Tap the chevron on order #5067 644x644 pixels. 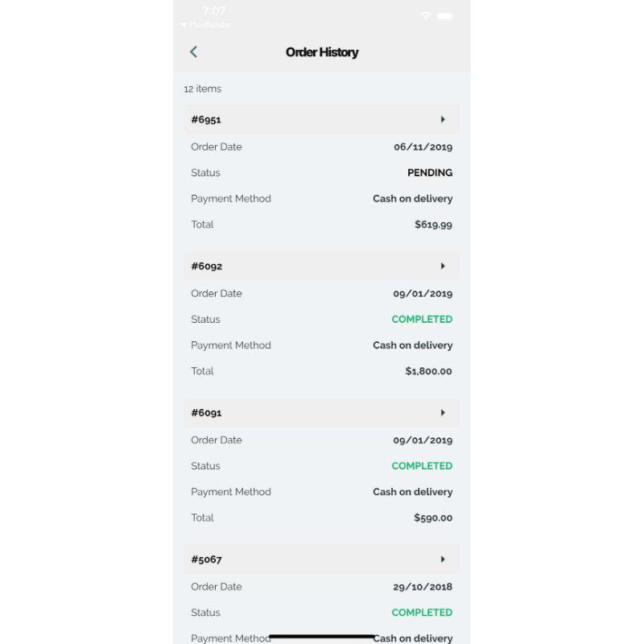pyautogui.click(x=444, y=559)
